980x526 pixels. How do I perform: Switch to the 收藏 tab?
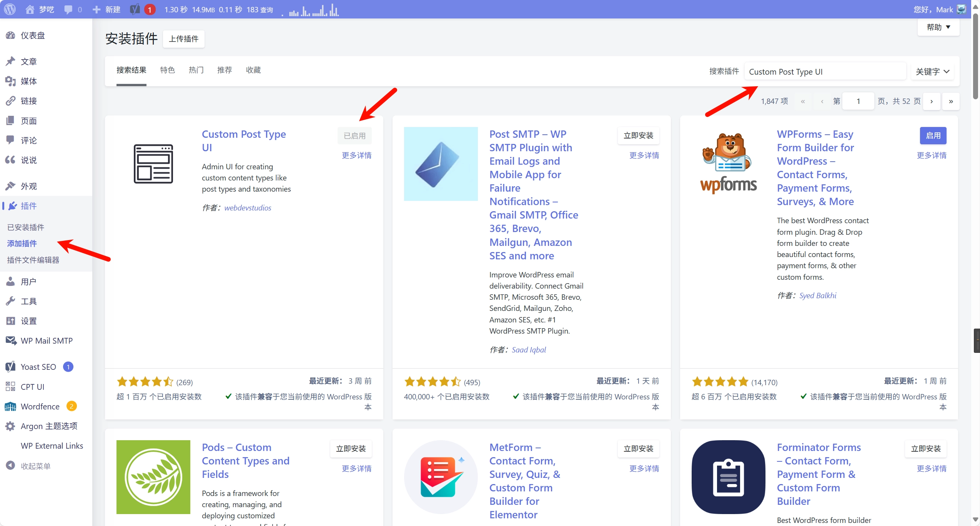253,70
